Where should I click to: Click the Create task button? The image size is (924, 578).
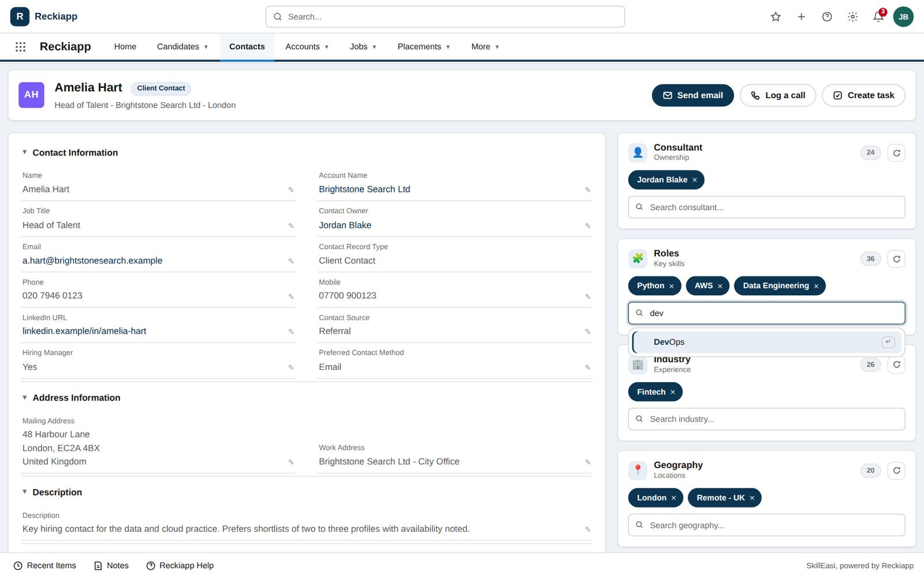tap(863, 95)
